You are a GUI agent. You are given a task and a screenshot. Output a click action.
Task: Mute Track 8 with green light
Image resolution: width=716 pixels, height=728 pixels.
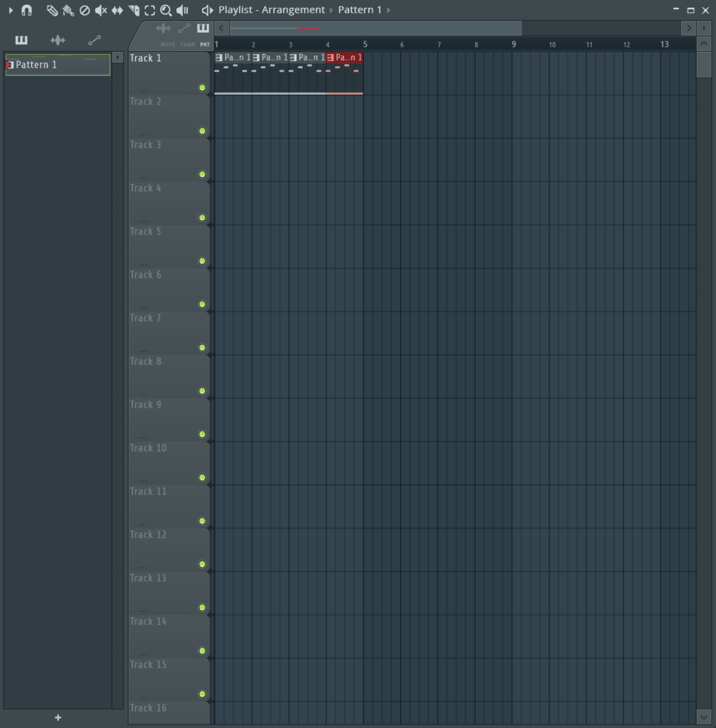click(202, 391)
